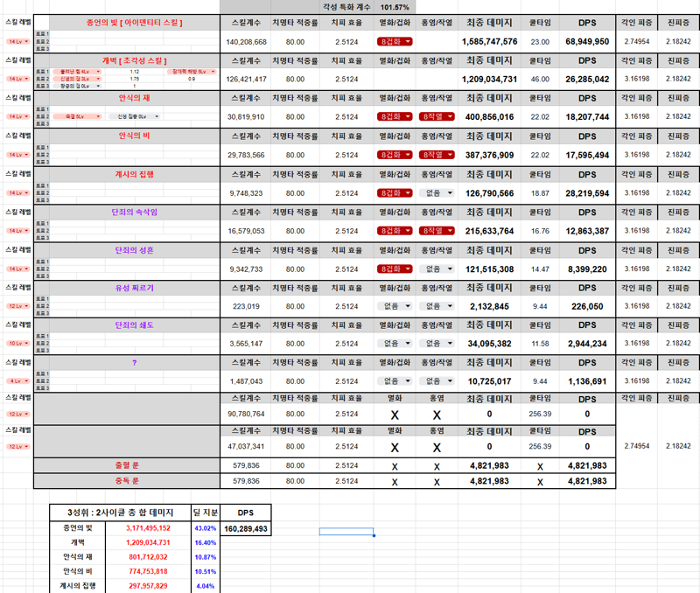The height and width of the screenshot is (593, 700).
Task: Open the 8작열 dropdown in 안식의 비 row
Action: [x=437, y=155]
